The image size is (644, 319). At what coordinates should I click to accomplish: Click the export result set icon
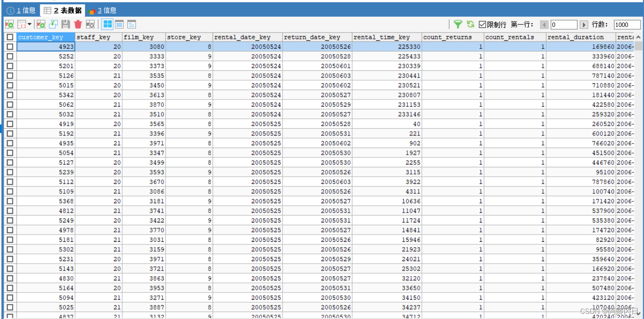coord(9,24)
